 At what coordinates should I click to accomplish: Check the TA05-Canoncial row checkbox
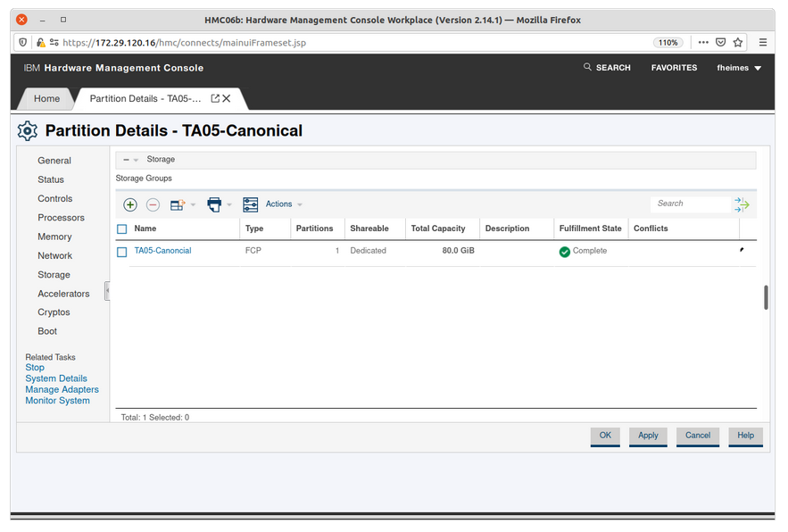[122, 252]
